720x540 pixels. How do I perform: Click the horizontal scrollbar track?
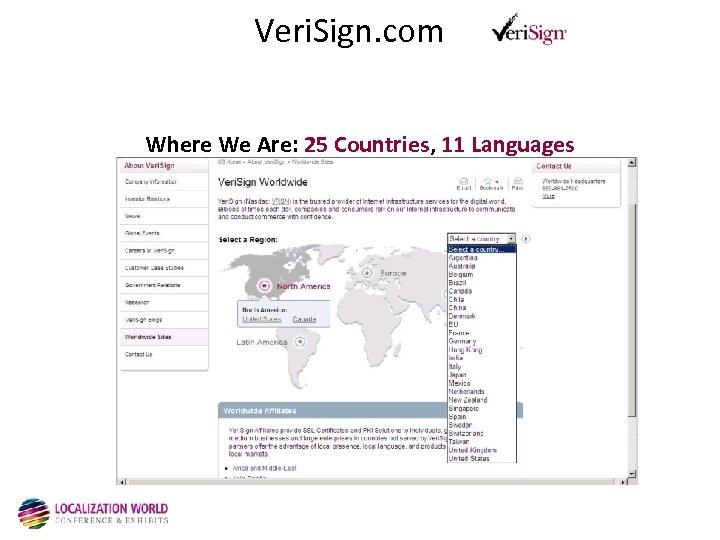pyautogui.click(x=372, y=482)
